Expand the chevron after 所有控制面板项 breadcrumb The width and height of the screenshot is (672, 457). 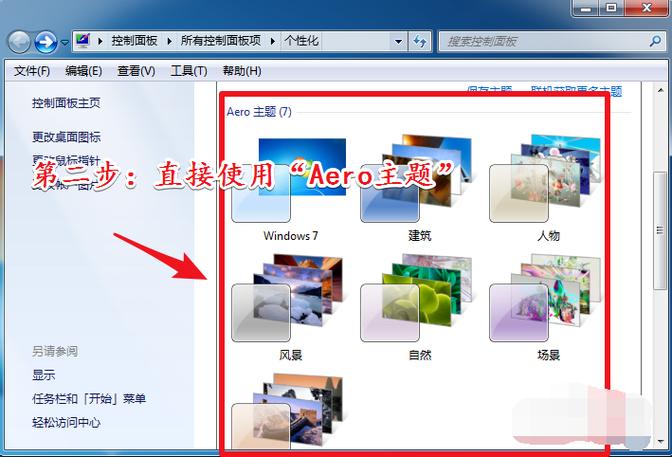277,42
